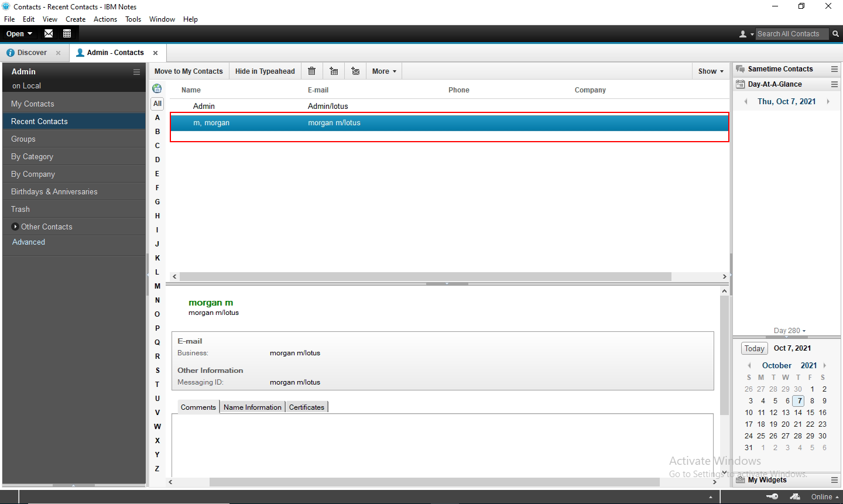The image size is (843, 504).
Task: Expand the status bar up-arrow popup
Action: [711, 497]
